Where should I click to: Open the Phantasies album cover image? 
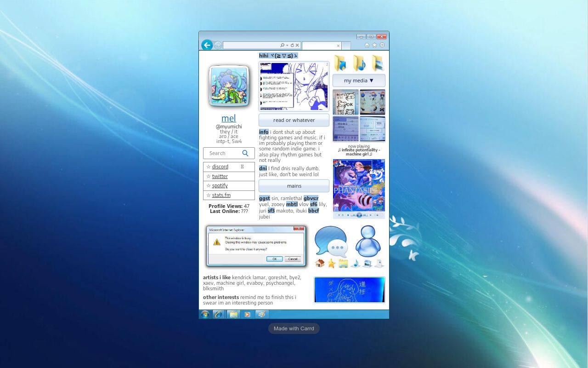[x=359, y=185]
